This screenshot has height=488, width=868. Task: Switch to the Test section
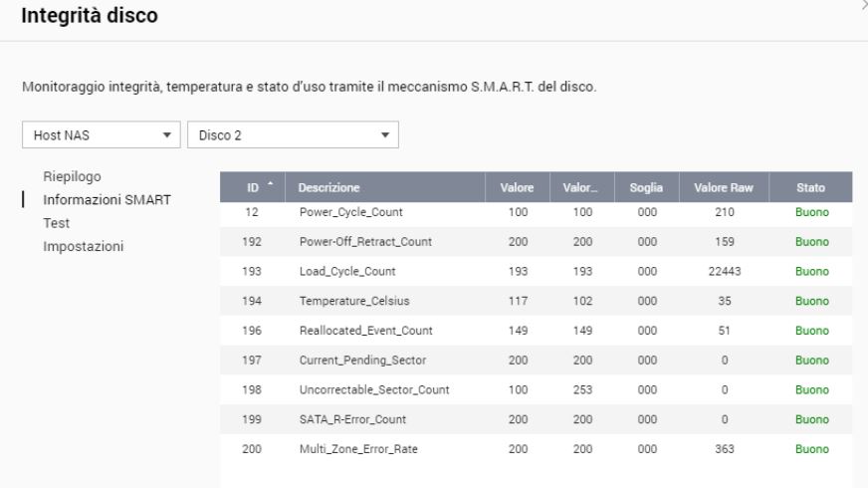(57, 223)
